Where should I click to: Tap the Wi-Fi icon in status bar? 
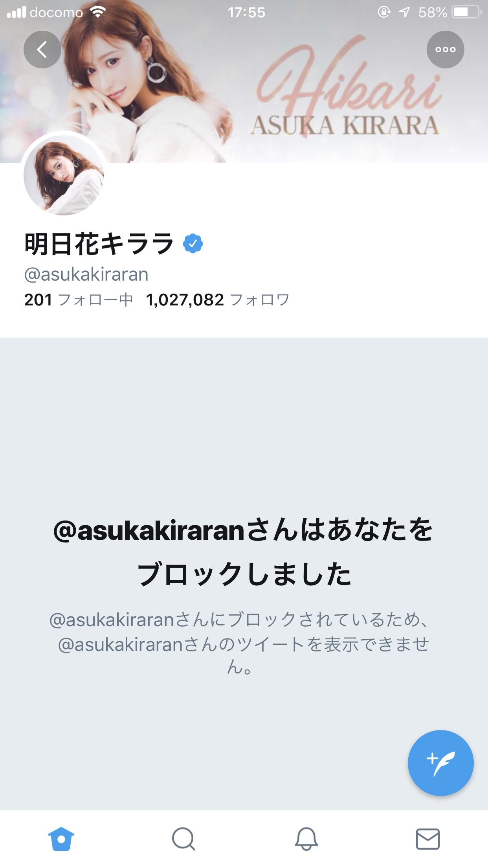pos(97,12)
